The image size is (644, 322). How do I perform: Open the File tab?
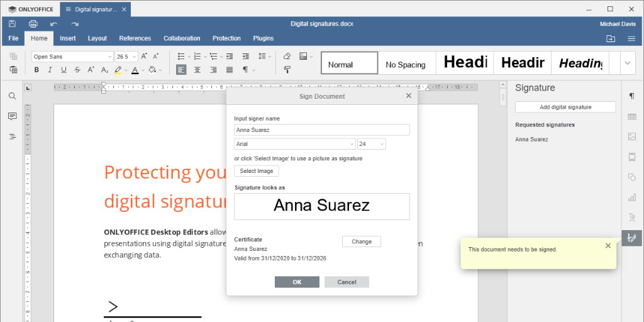(x=13, y=38)
